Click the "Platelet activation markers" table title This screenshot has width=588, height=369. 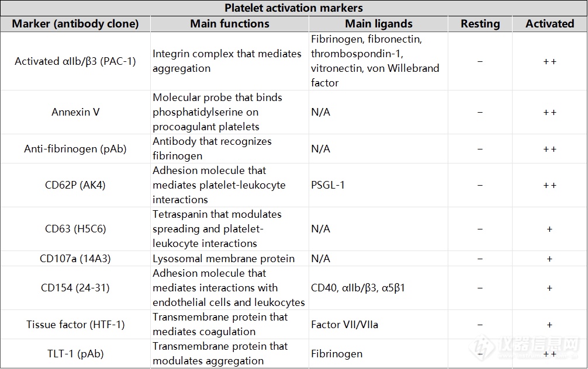pyautogui.click(x=293, y=8)
